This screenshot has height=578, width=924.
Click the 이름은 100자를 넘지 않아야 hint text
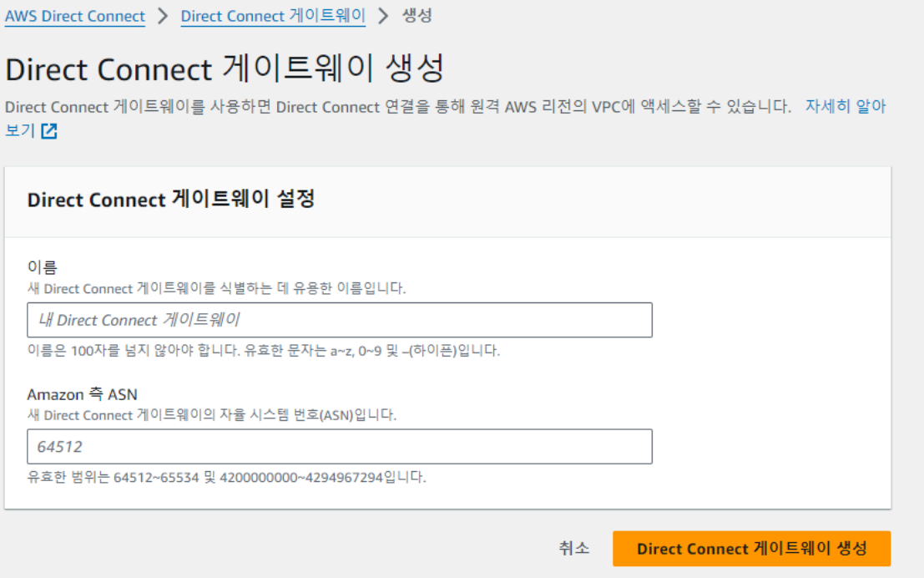pos(264,351)
